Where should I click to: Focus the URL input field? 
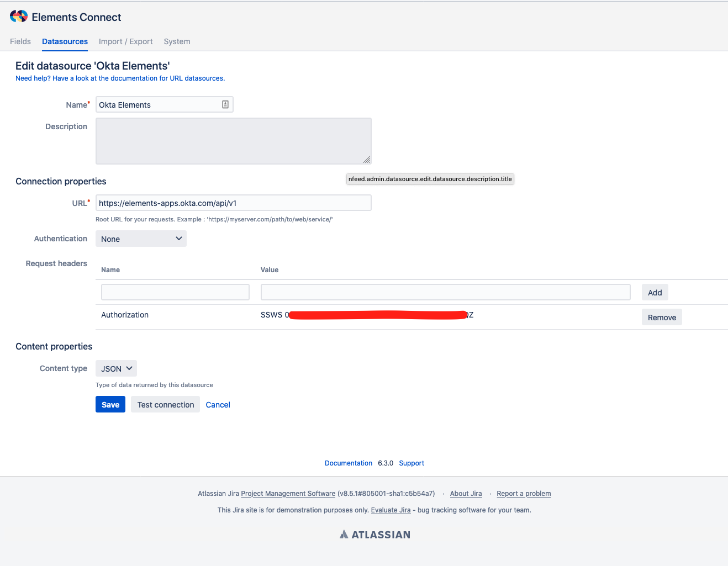click(233, 203)
